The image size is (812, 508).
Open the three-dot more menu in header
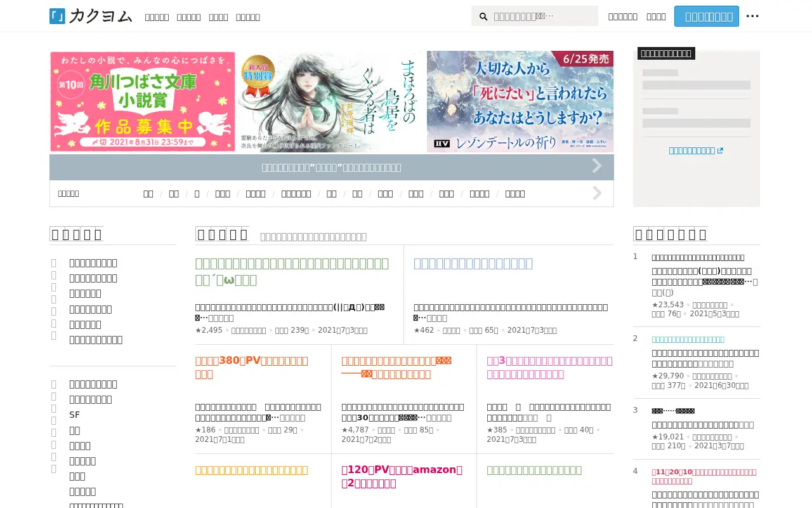(x=752, y=17)
